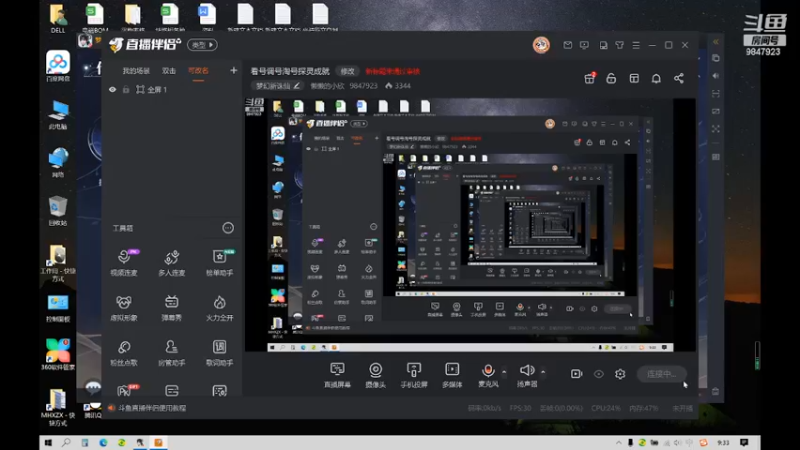800x450 pixels.
Task: Click the user avatar in the title bar
Action: pos(541,45)
